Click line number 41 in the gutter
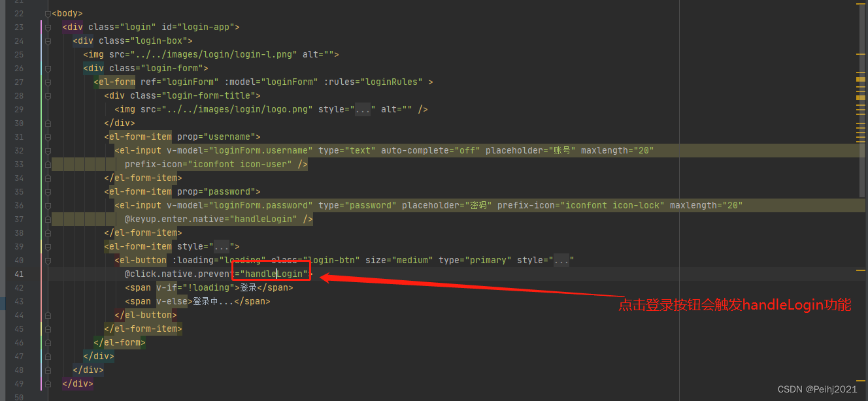The image size is (868, 401). point(18,274)
